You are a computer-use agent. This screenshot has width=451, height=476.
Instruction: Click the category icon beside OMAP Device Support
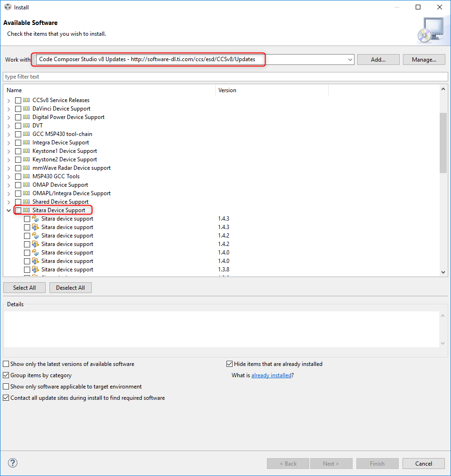pos(26,185)
